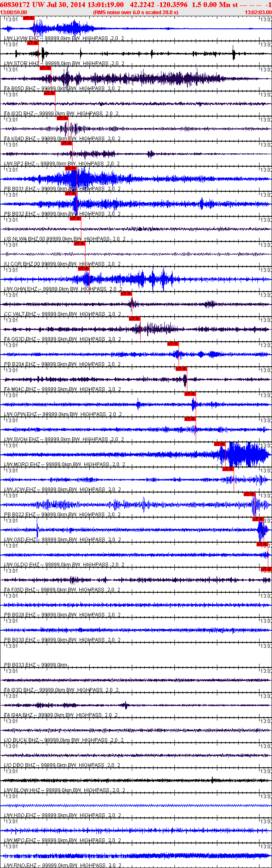The width and height of the screenshot is (272, 868).
Task: Select the red pick marker on UW GLDO trace
Action: pyautogui.click(x=262, y=544)
